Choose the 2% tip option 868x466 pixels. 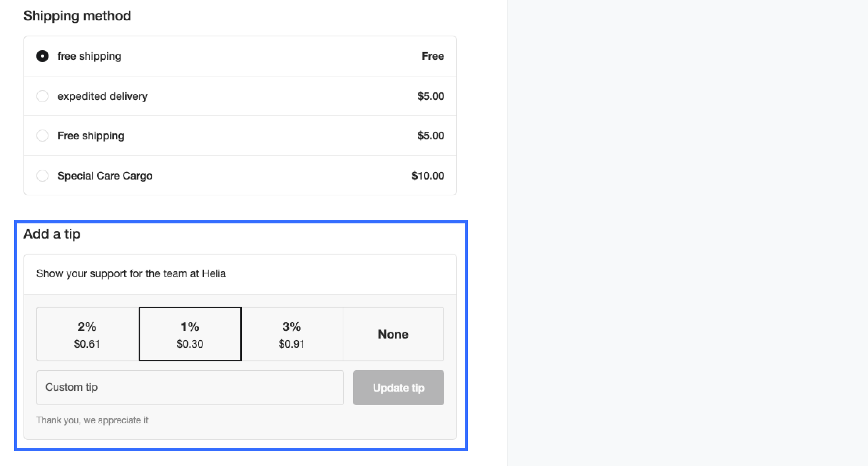87,334
